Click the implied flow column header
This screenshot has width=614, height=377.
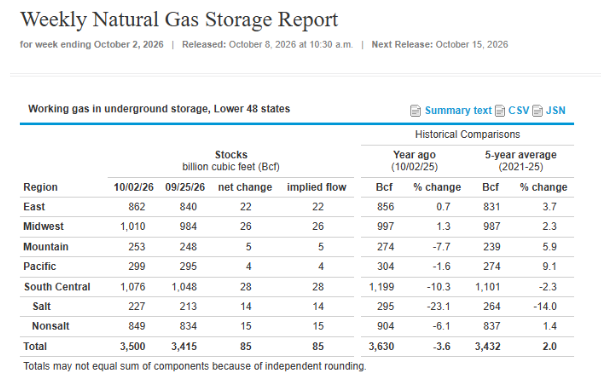(x=316, y=187)
